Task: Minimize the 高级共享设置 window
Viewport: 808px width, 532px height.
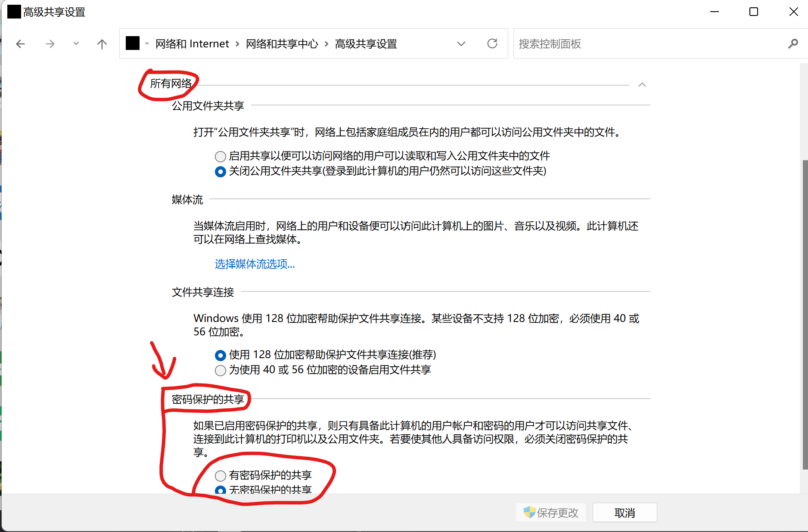Action: point(715,12)
